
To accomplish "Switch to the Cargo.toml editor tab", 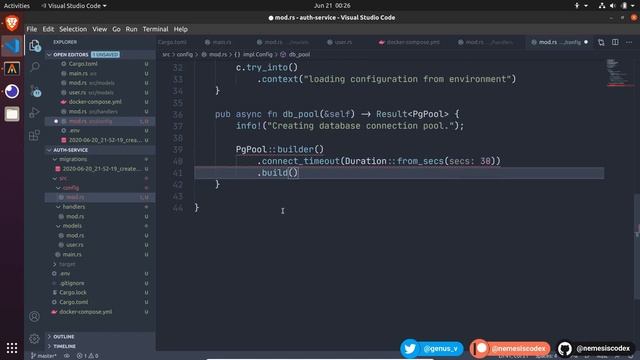I will tap(172, 42).
